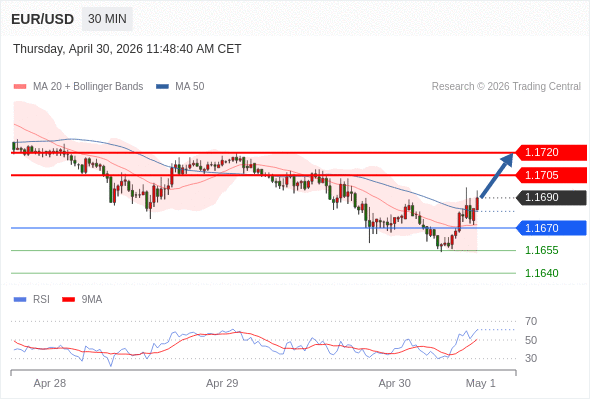Screen dimensions: 590x400
Task: Click the 1.1720 resistance price label
Action: [550, 152]
